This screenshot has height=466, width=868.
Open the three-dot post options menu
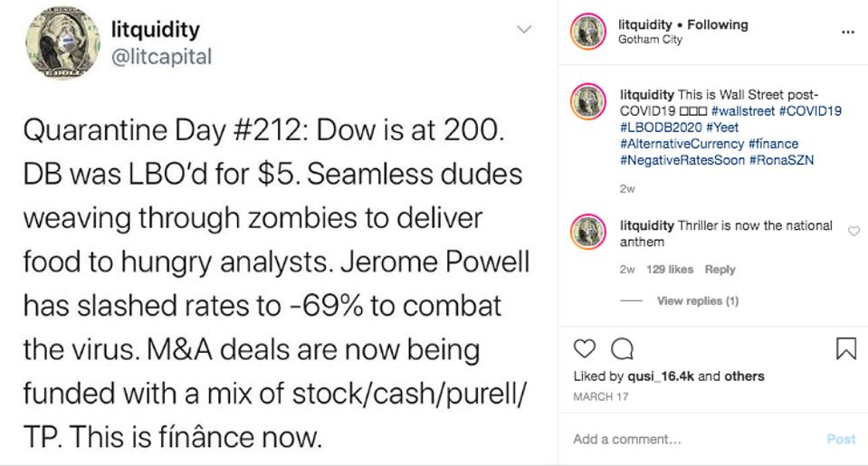847,32
